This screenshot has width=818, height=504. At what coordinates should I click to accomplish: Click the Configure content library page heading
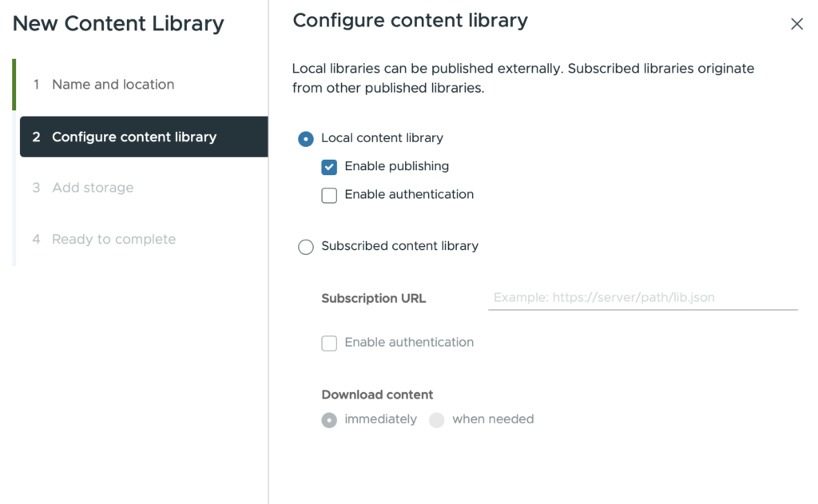410,22
